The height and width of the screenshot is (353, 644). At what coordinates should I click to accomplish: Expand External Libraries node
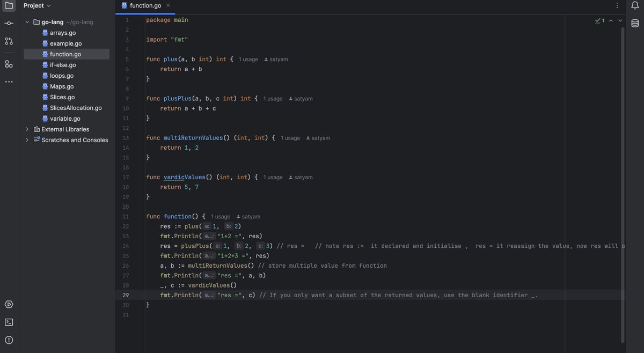click(27, 129)
